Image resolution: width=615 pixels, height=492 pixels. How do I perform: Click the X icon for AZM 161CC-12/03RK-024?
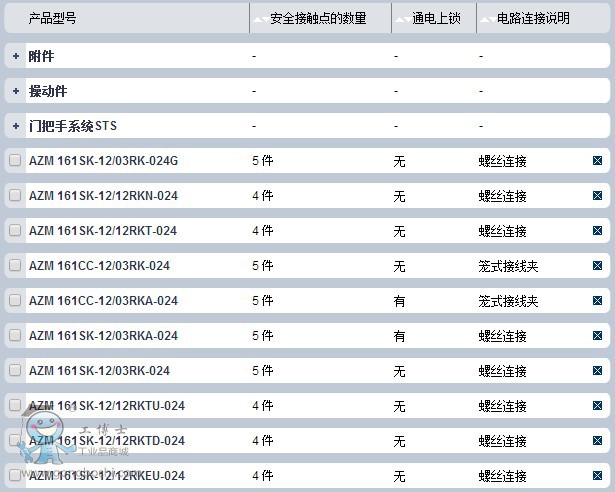pos(598,266)
